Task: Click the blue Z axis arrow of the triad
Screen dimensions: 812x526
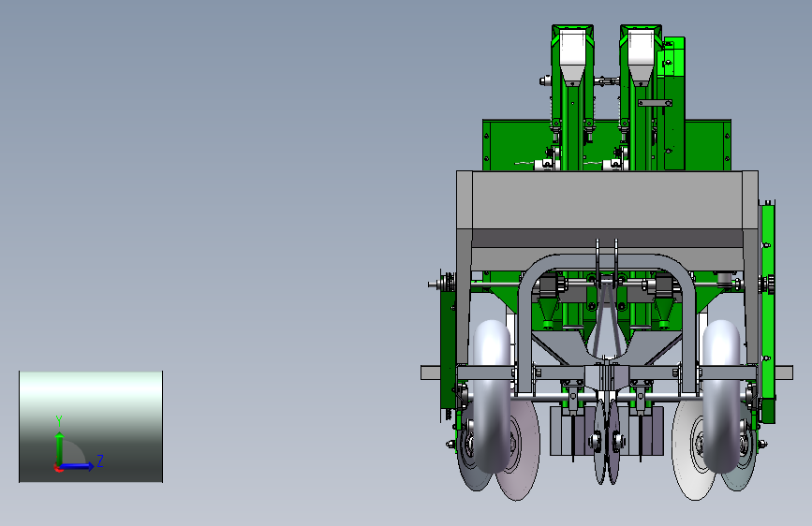Action: pyautogui.click(x=78, y=466)
